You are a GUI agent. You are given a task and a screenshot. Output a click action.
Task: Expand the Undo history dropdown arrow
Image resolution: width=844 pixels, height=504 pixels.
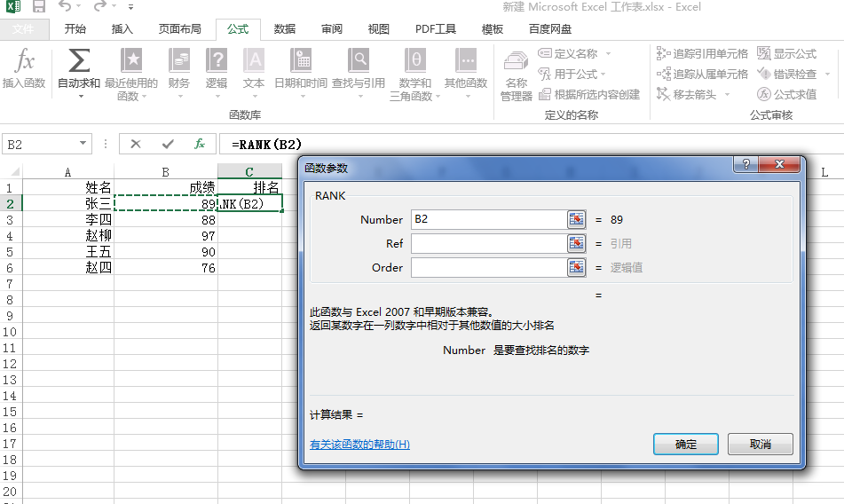79,6
